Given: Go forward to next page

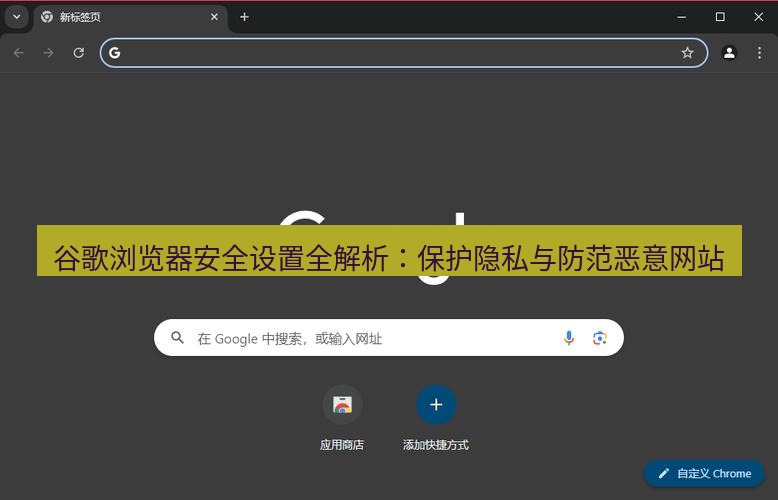Looking at the screenshot, I should [x=48, y=53].
